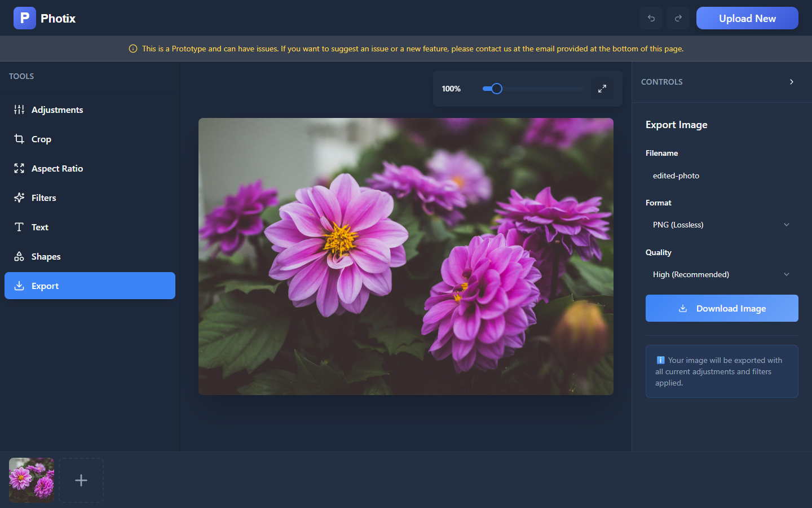
Task: Select the Adjustments tool
Action: coord(57,110)
